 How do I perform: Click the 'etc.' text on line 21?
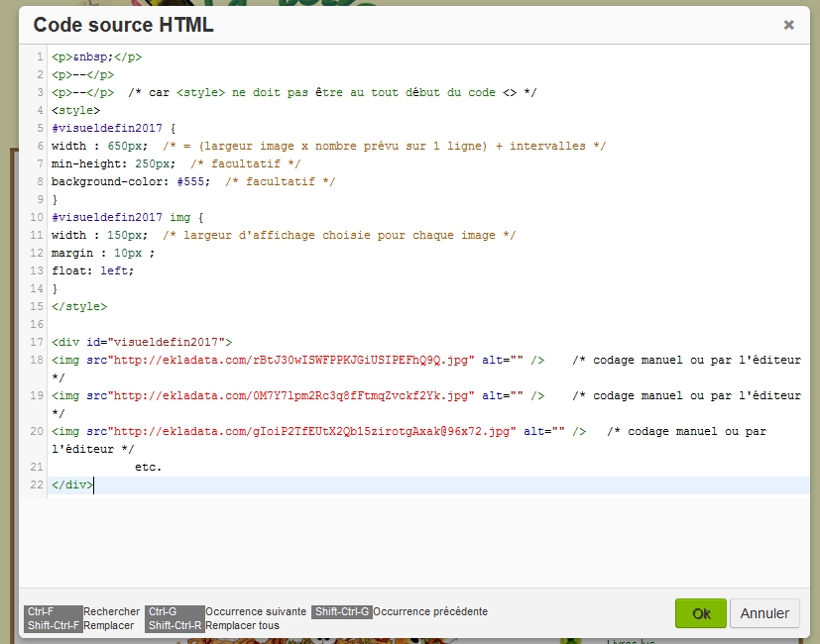point(148,468)
